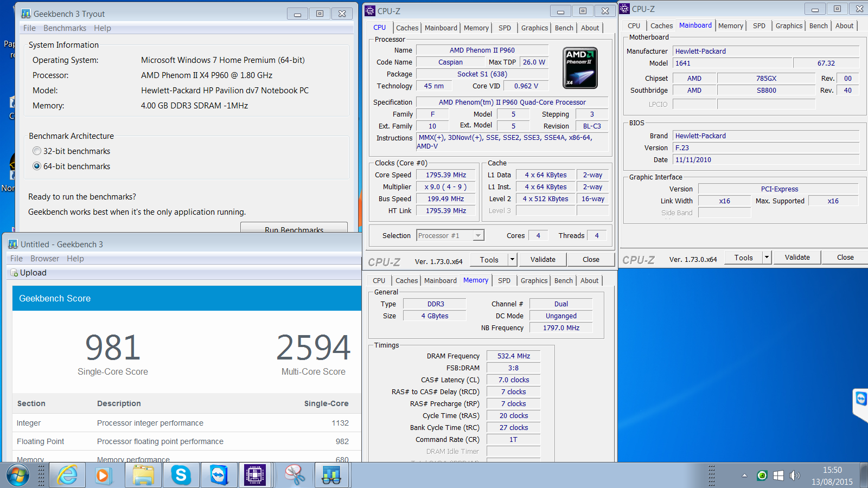Click the Integer row score 1132
Screen dimensions: 868x488
click(x=340, y=423)
